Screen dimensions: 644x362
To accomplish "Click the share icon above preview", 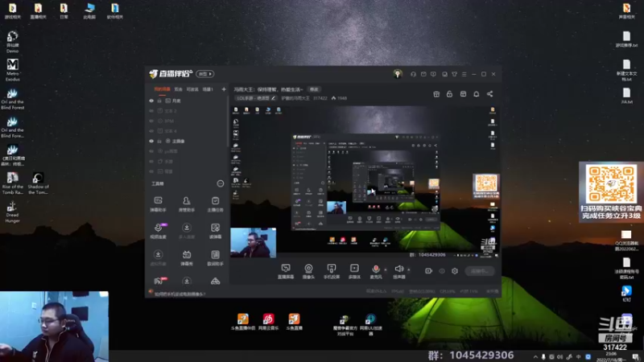I will (x=490, y=94).
